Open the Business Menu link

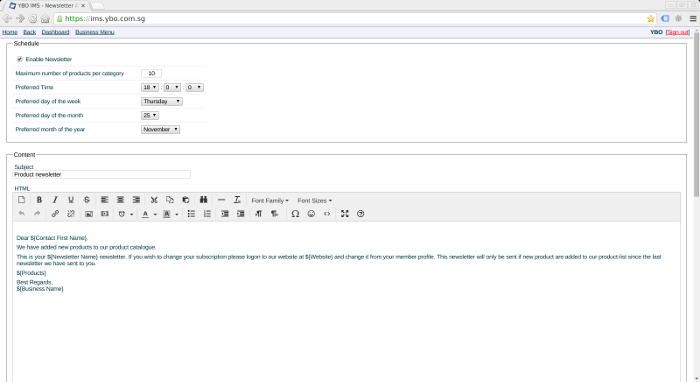click(x=95, y=32)
